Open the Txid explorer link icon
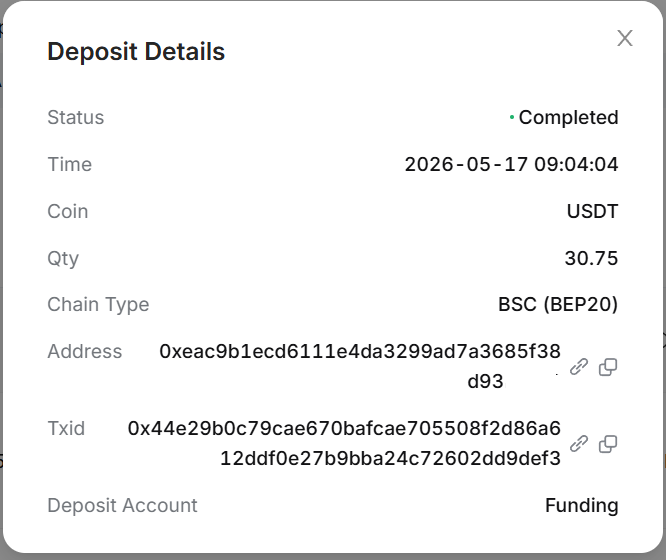 [x=579, y=444]
